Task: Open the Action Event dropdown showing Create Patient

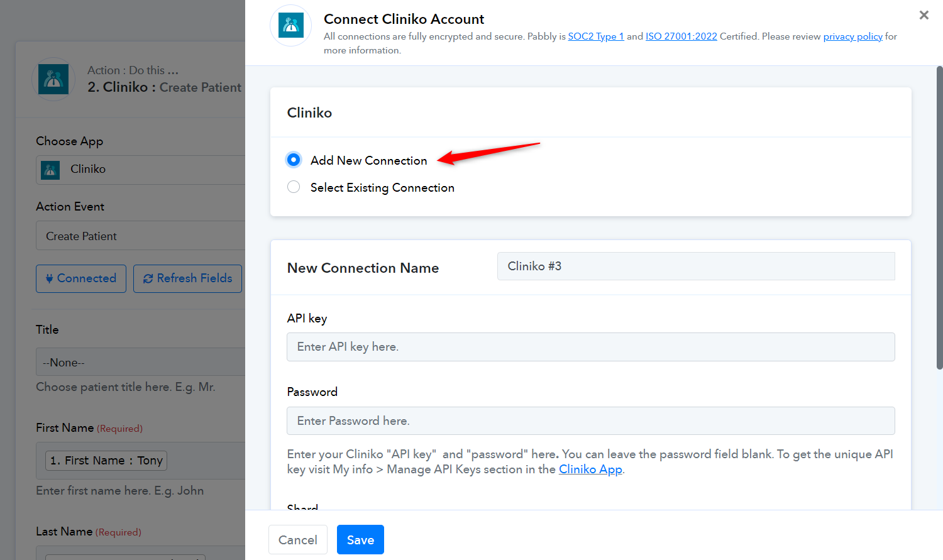Action: (140, 236)
